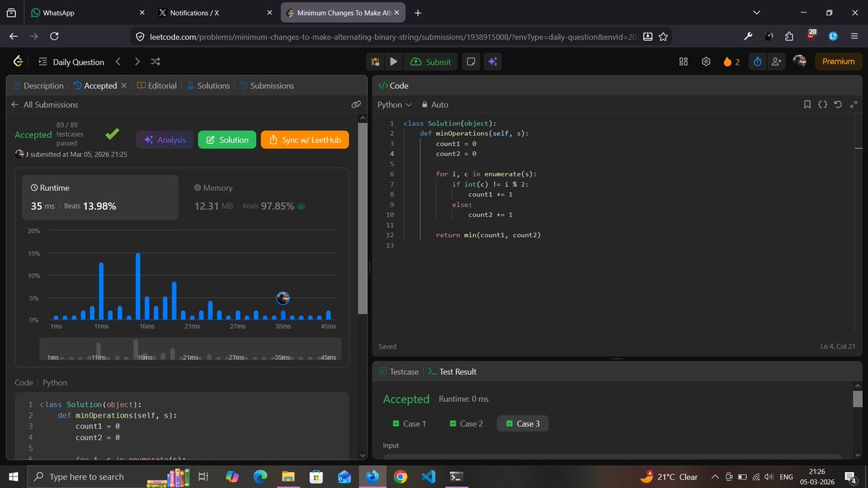Switch to the Test Result tab
Screen dimensions: 868x488
pos(452,372)
